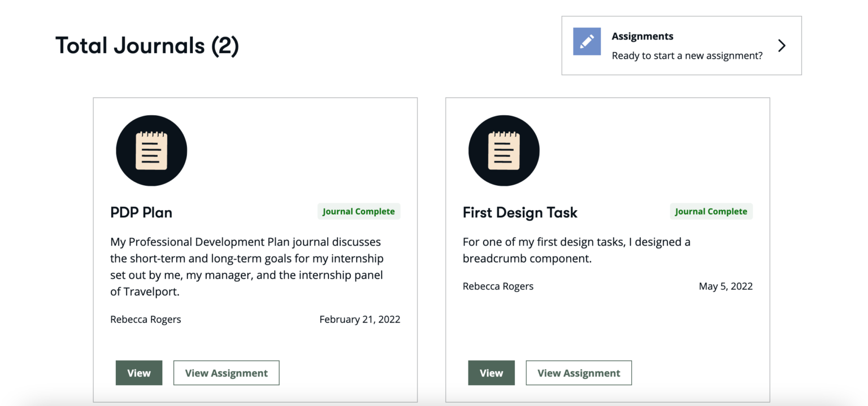Select the PDP Plan journal title

141,212
